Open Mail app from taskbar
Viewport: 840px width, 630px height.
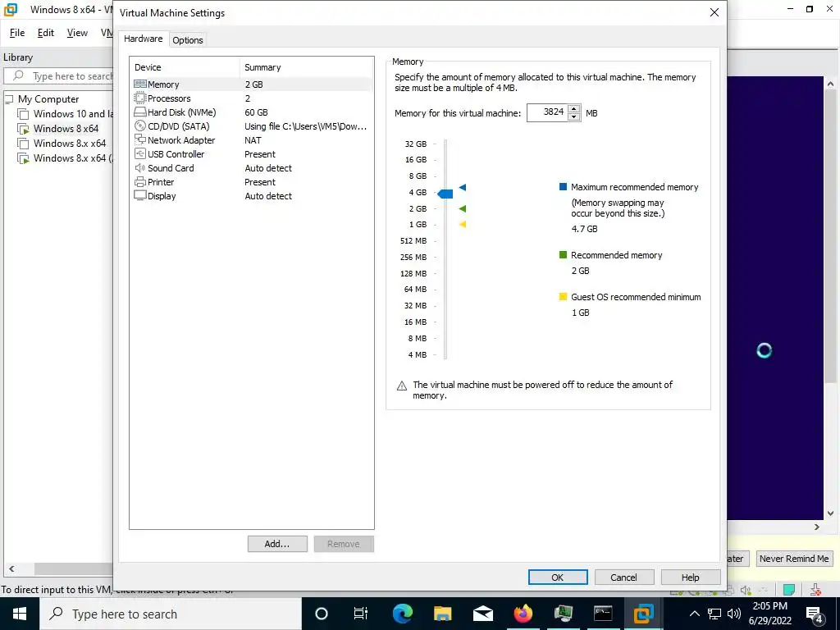482,614
